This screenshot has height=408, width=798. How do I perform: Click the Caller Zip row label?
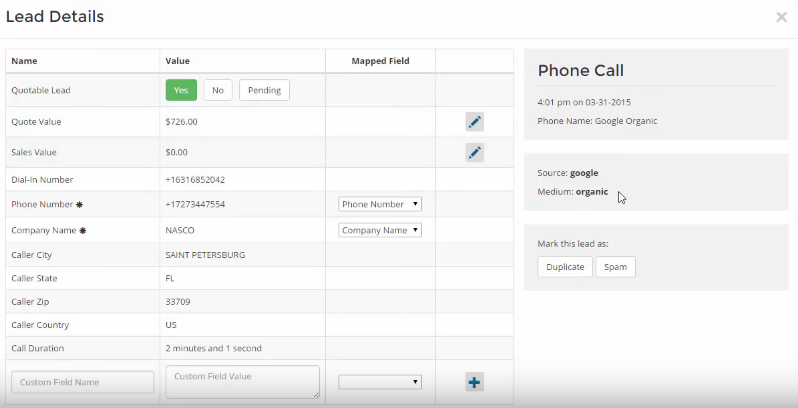(30, 302)
